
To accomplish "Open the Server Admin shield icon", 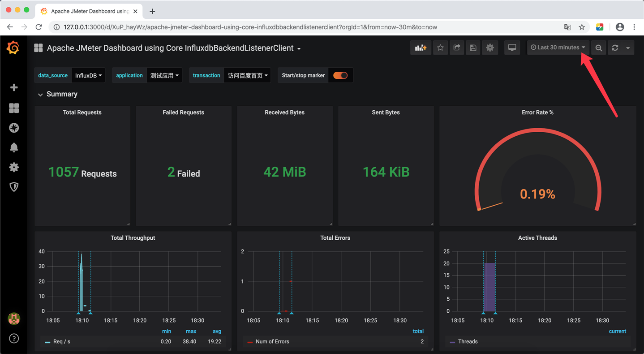I will (x=14, y=187).
